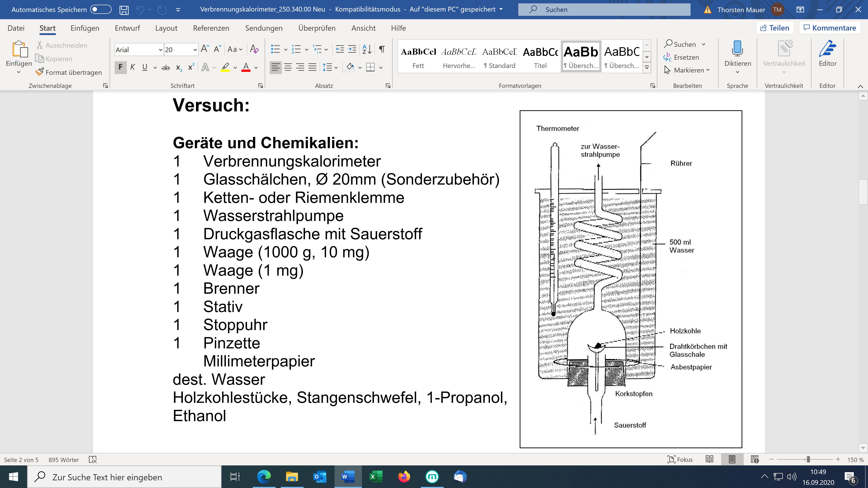Click the Windows taskbar search box

tap(124, 477)
